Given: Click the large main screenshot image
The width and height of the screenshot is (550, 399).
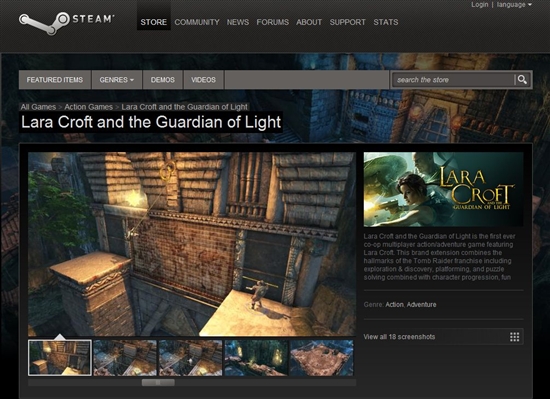Looking at the screenshot, I should tap(192, 244).
